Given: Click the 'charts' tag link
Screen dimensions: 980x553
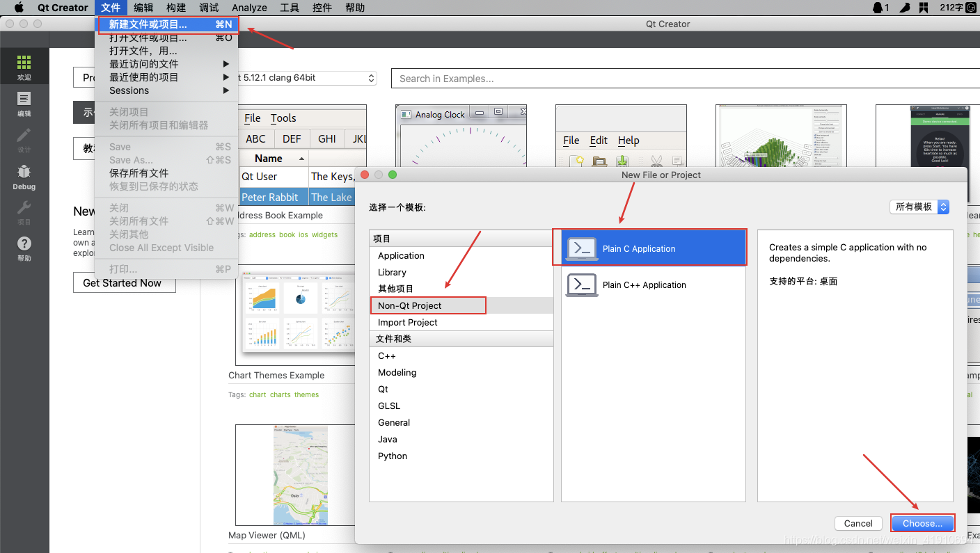Looking at the screenshot, I should [x=280, y=394].
